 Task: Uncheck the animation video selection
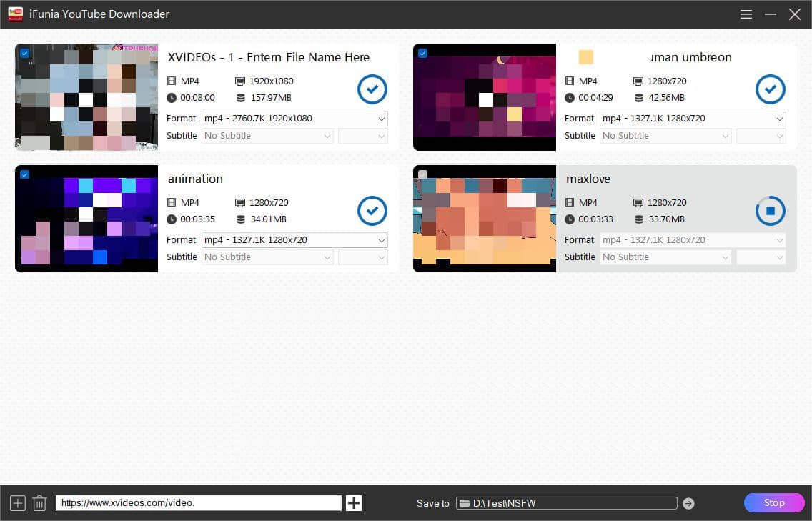click(x=24, y=174)
